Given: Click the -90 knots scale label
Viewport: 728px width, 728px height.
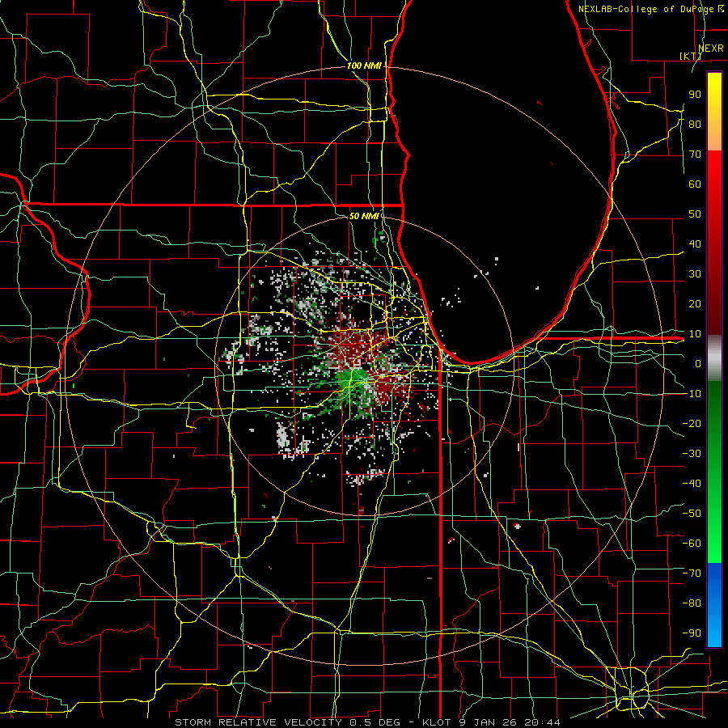Looking at the screenshot, I should click(692, 633).
